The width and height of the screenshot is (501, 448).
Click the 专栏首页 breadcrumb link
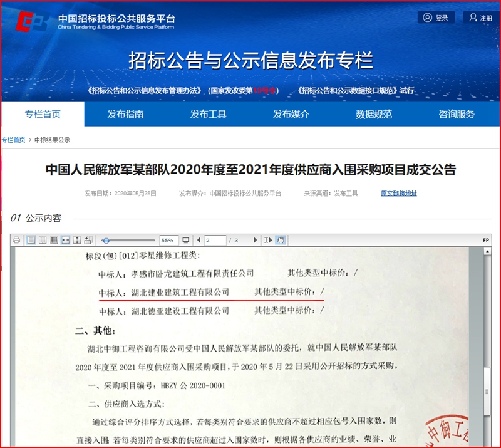pyautogui.click(x=13, y=140)
